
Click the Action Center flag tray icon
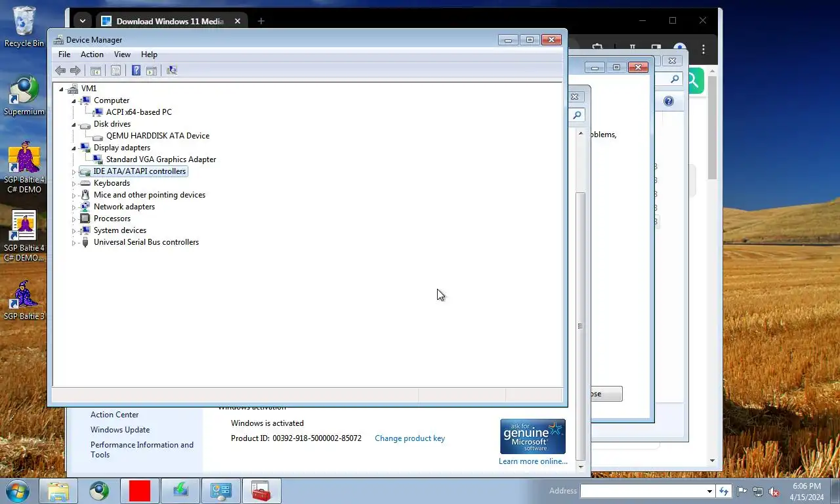pos(742,492)
